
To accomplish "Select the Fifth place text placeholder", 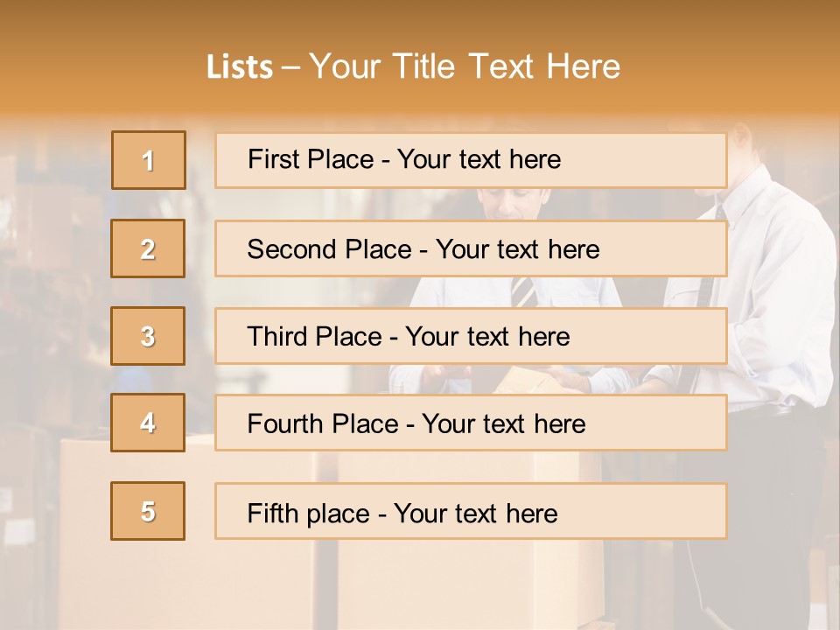I will (471, 512).
